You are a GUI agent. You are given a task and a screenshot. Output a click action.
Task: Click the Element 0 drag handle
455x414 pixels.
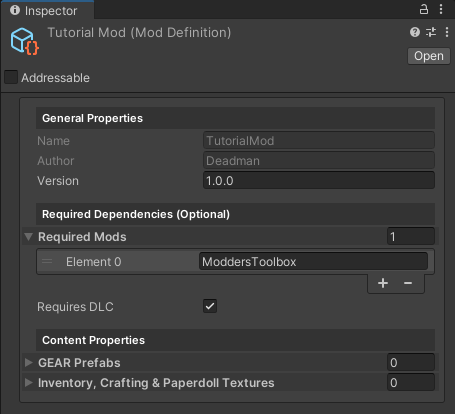tap(47, 261)
